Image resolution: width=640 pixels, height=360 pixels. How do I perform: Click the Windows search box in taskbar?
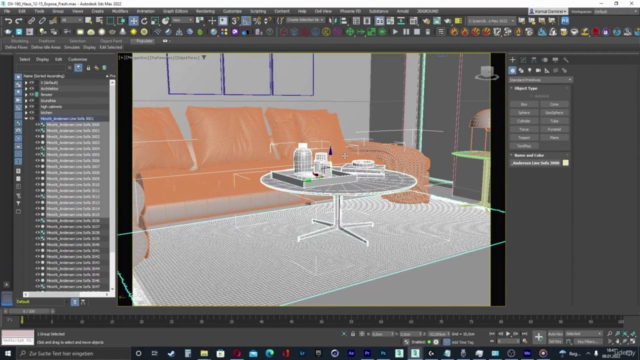73,353
